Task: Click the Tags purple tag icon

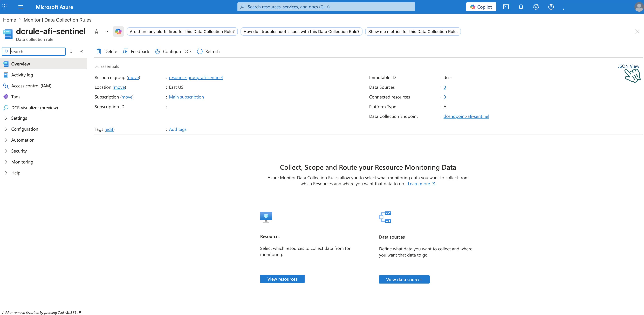Action: 6,97
